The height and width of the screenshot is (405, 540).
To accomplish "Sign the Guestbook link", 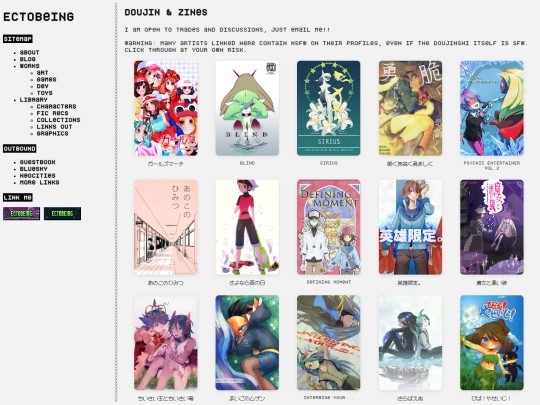I will tap(38, 162).
